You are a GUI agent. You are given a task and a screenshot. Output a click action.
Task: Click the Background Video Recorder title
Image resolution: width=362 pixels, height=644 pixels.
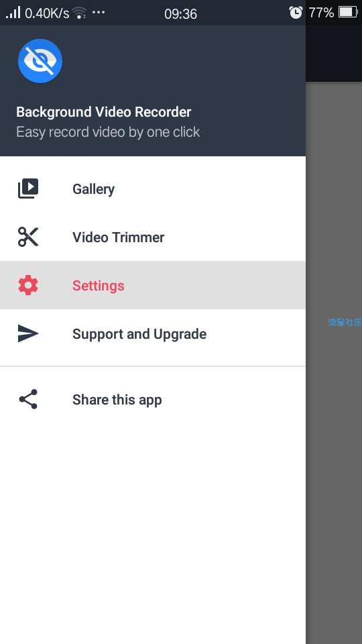pos(103,112)
